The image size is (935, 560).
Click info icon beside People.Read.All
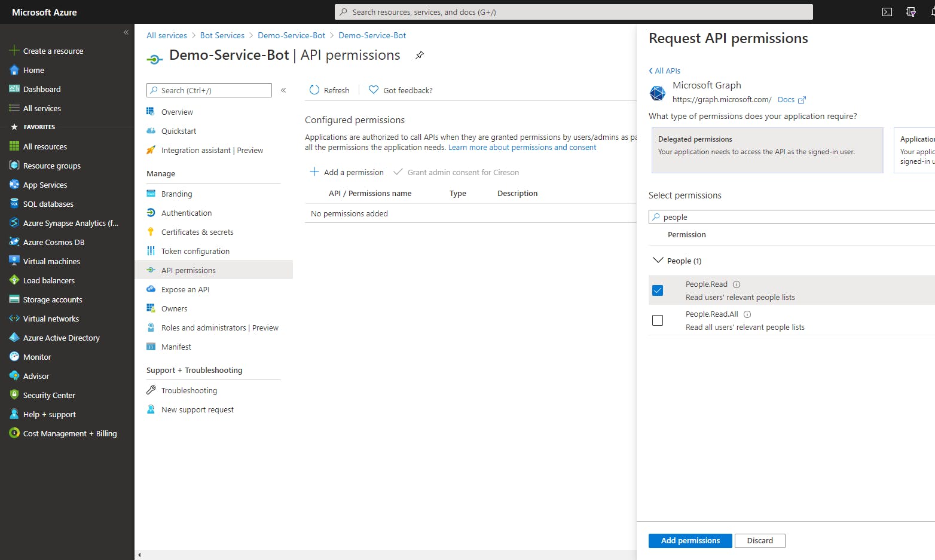[x=747, y=314]
